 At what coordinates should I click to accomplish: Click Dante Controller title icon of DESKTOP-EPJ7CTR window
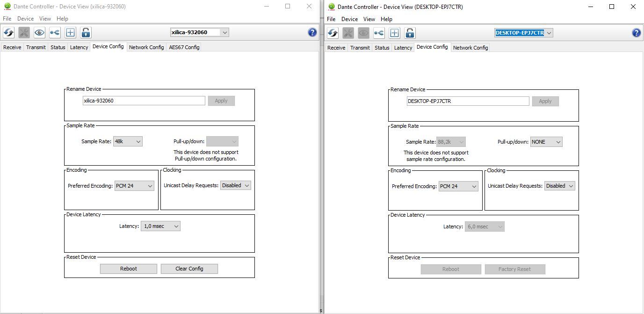point(332,7)
